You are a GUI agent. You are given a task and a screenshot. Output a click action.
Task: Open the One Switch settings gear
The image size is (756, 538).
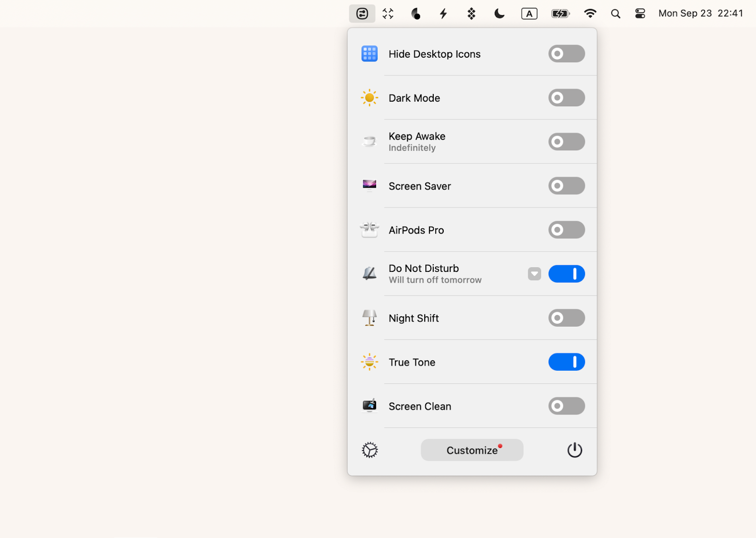click(369, 450)
